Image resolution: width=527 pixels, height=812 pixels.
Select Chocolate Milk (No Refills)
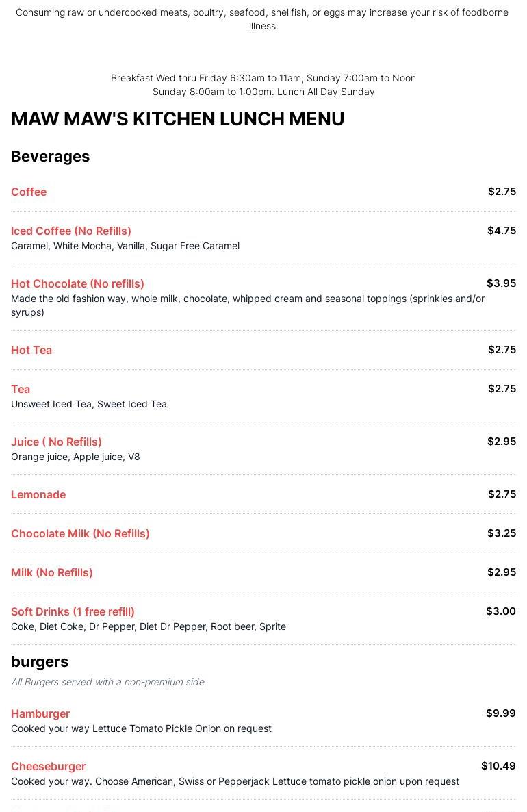pyautogui.click(x=80, y=533)
